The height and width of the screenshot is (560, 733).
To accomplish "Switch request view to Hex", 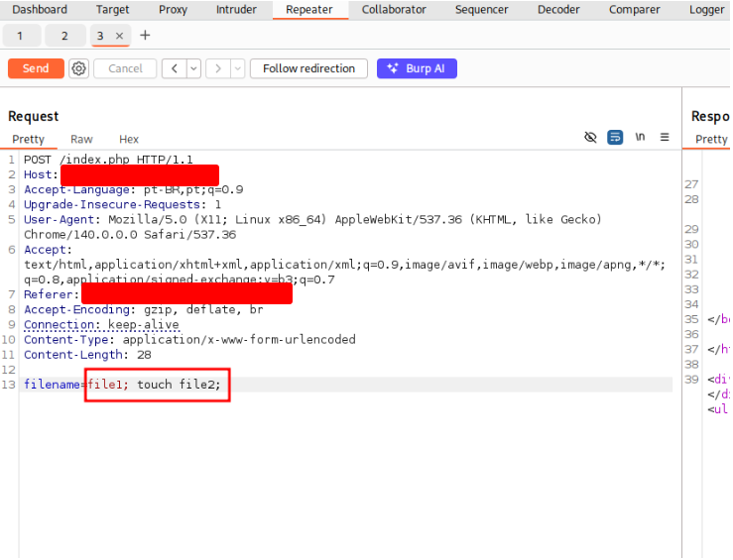I will tap(129, 140).
